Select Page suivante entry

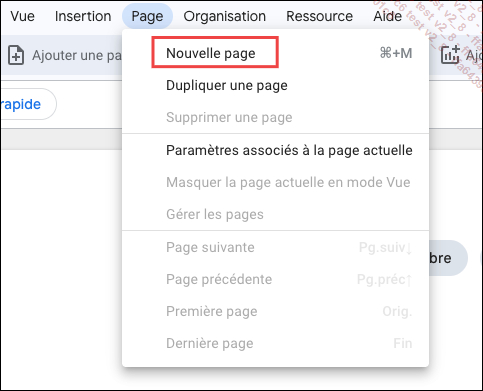click(x=276, y=247)
